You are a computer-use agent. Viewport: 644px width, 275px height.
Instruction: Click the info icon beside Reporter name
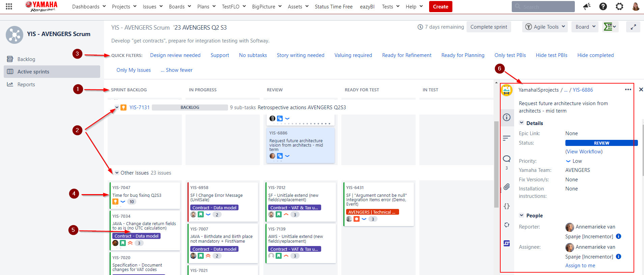618,236
